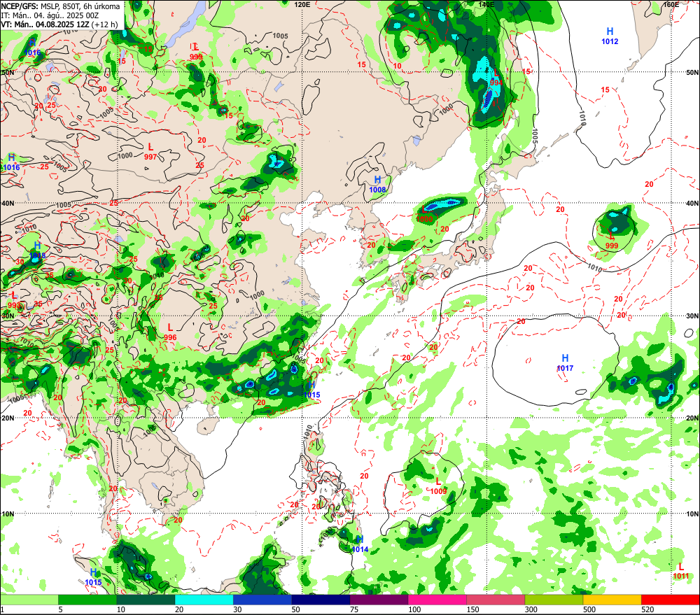The width and height of the screenshot is (700, 615).
Task: Select the red 520+ legend swatch
Action: 671,600
